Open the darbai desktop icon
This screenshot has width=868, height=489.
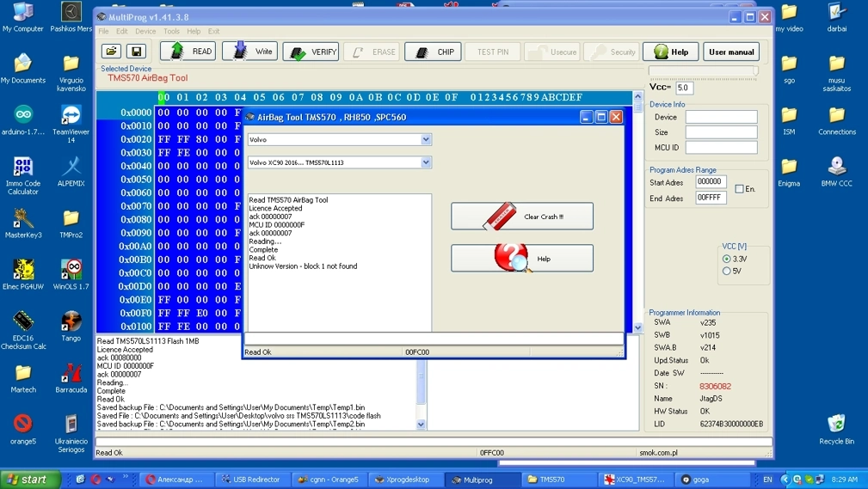tap(836, 17)
